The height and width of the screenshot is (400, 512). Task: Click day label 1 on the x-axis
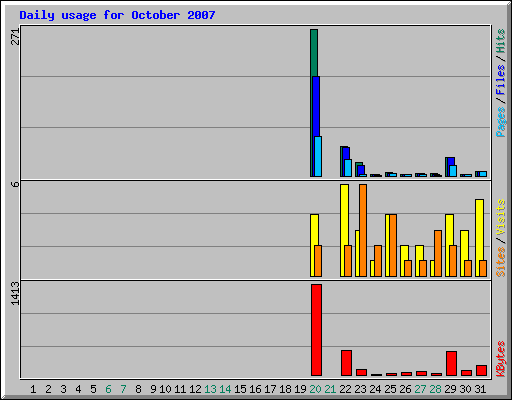(33, 389)
